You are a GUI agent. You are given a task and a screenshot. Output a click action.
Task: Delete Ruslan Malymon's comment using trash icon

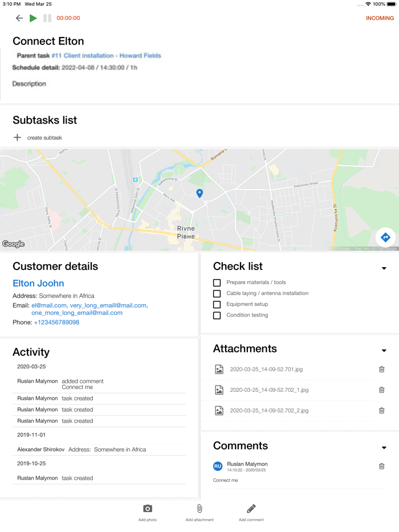click(x=381, y=466)
